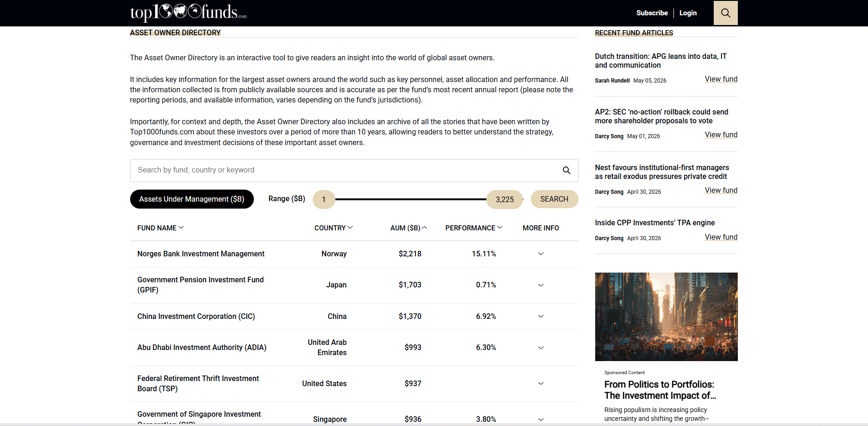Click the sponsored city protest image

[666, 317]
